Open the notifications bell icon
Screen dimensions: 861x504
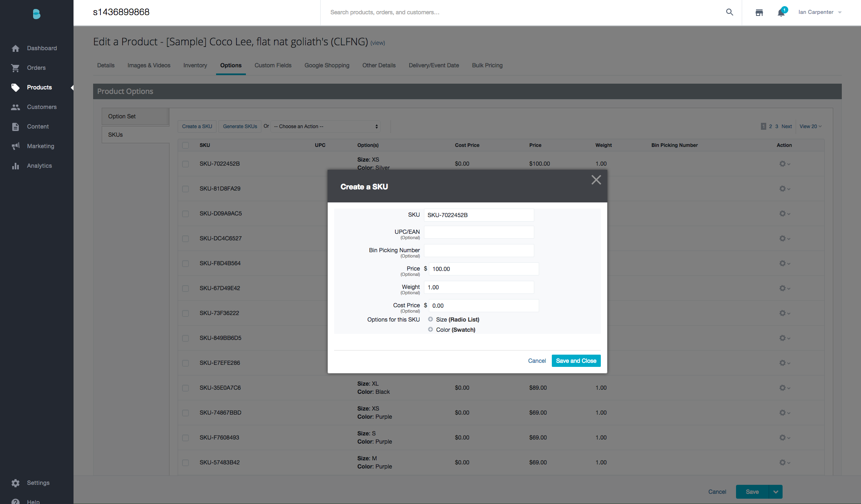click(781, 12)
